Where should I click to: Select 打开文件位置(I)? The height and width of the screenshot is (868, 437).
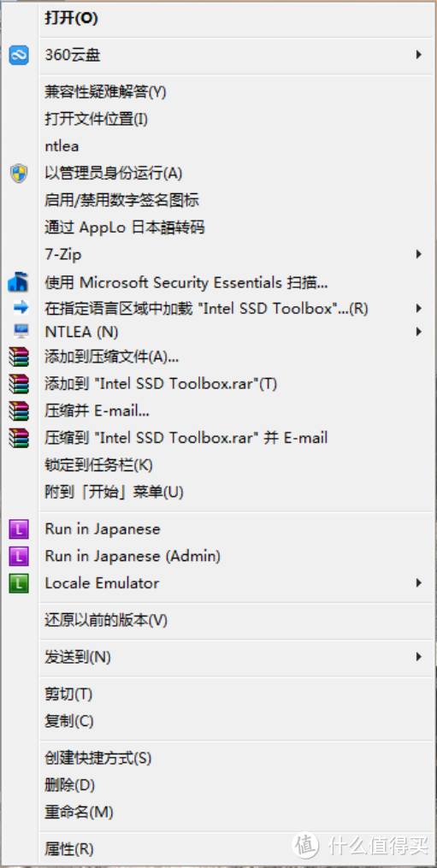(96, 119)
